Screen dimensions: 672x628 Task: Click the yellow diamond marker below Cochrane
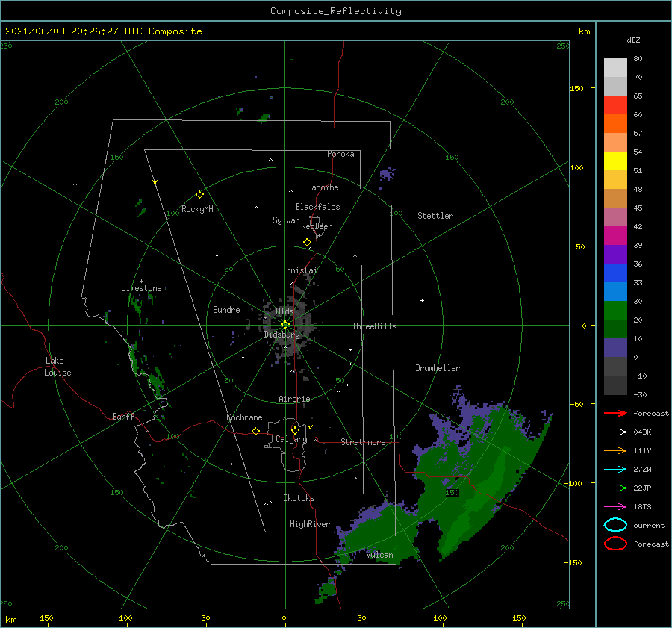pos(256,431)
